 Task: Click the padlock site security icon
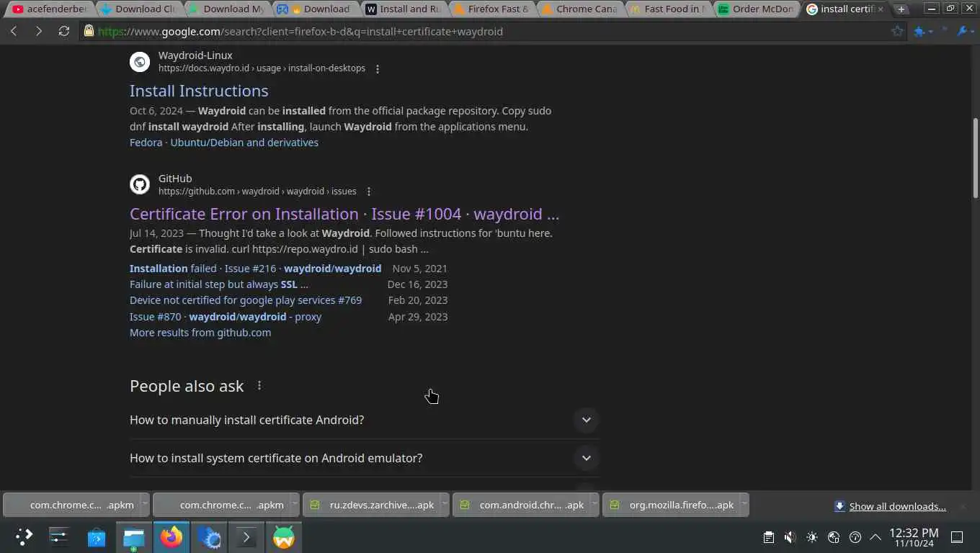point(89,31)
